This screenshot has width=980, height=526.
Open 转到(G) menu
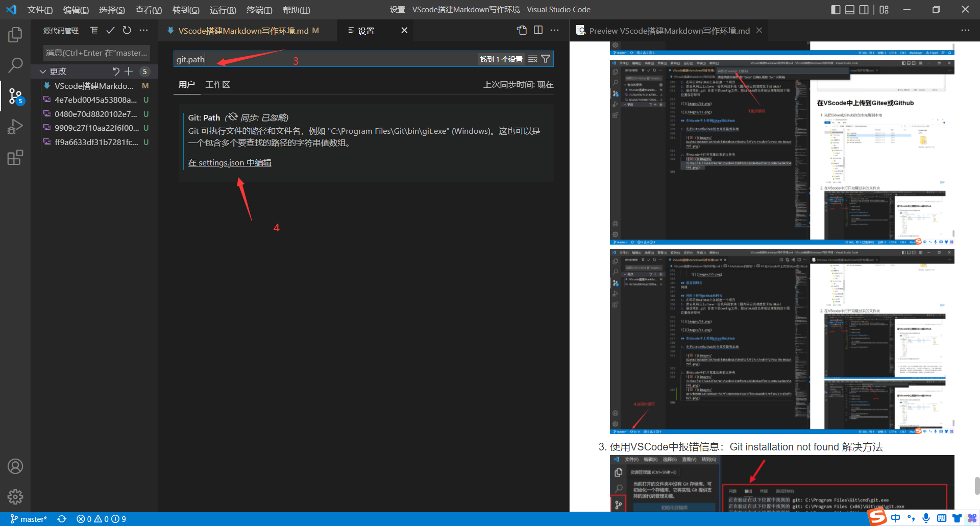click(x=186, y=10)
